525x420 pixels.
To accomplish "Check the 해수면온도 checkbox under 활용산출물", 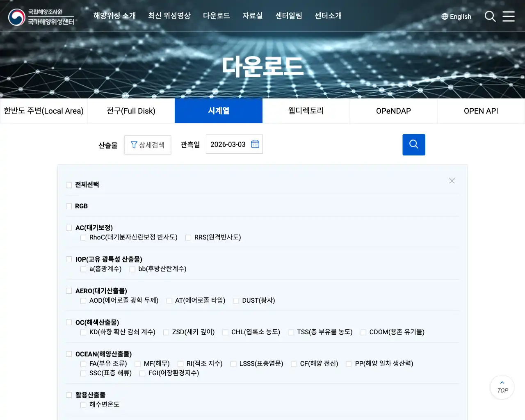I will pyautogui.click(x=84, y=404).
